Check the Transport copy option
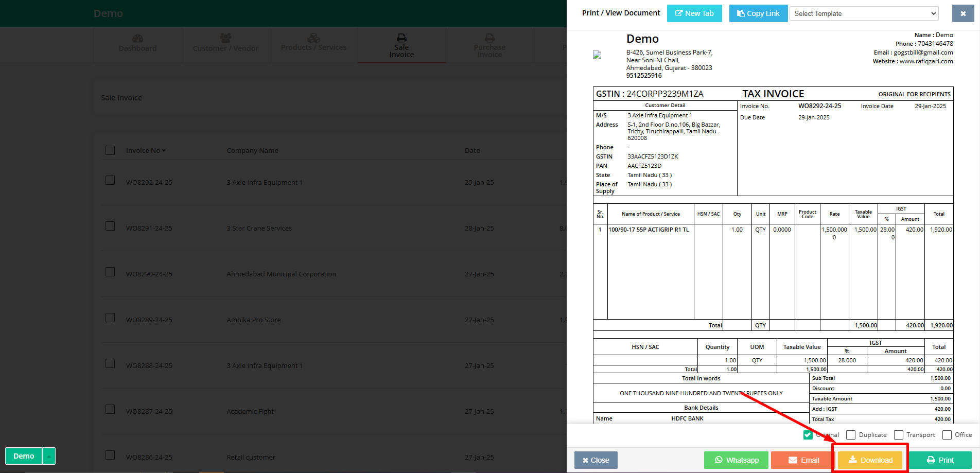 click(x=898, y=435)
